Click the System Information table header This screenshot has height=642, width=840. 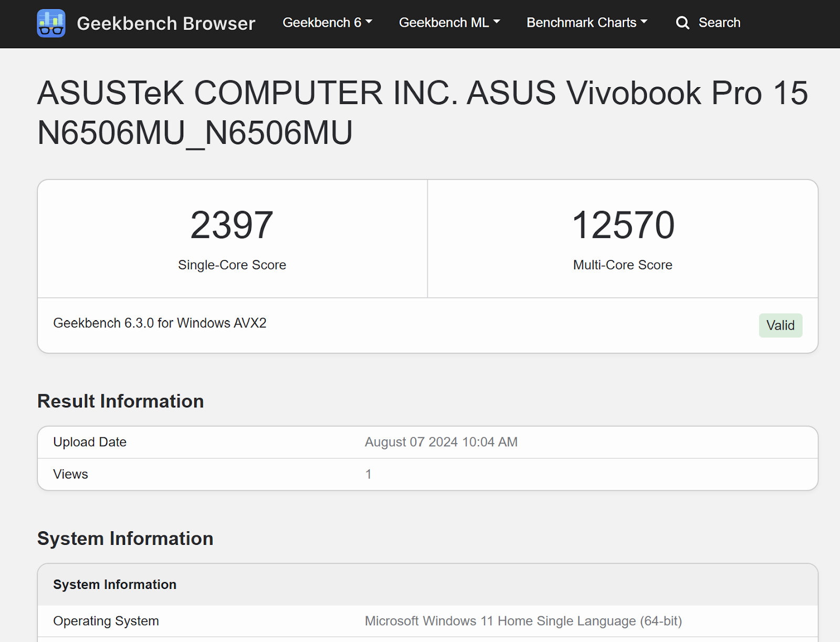pyautogui.click(x=115, y=584)
